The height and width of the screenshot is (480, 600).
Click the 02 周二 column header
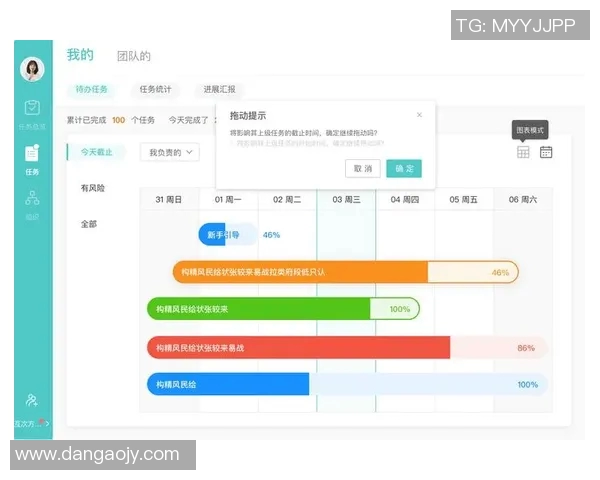pyautogui.click(x=287, y=199)
